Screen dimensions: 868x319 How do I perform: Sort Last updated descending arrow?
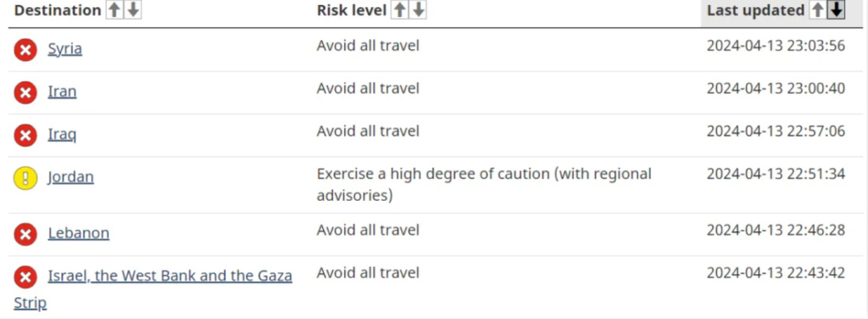pos(836,10)
